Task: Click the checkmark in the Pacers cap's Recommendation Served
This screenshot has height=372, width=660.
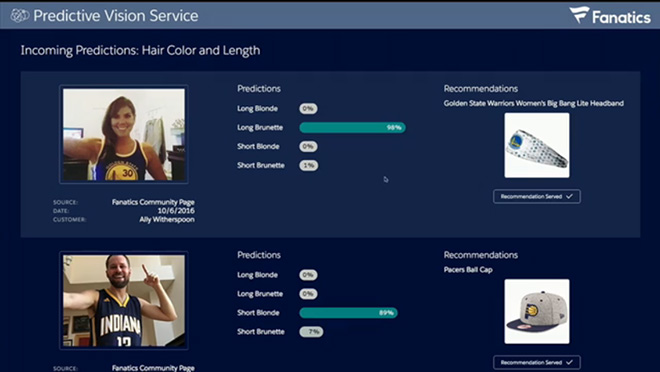Action: pyautogui.click(x=570, y=362)
